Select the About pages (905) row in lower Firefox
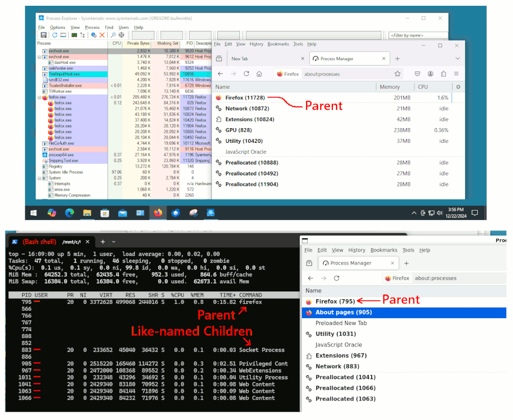The height and width of the screenshot is (420, 513). click(404, 313)
